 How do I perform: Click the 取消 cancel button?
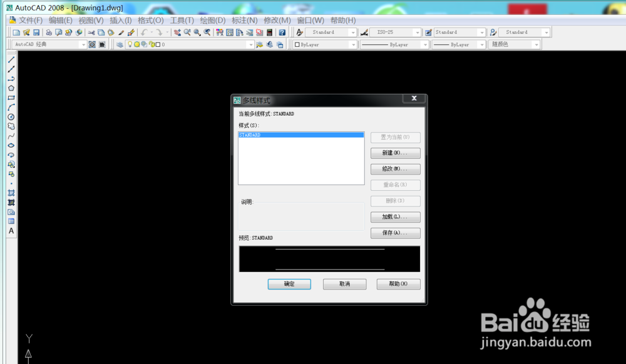(344, 284)
